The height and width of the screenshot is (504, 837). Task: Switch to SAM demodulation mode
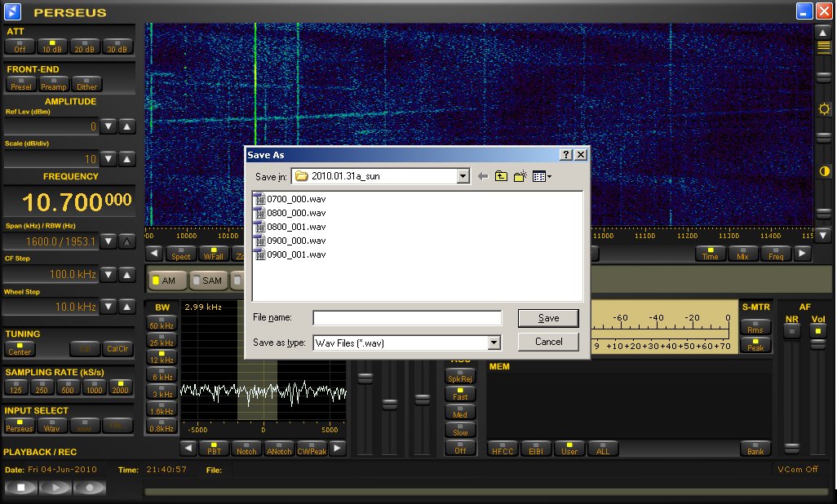209,281
